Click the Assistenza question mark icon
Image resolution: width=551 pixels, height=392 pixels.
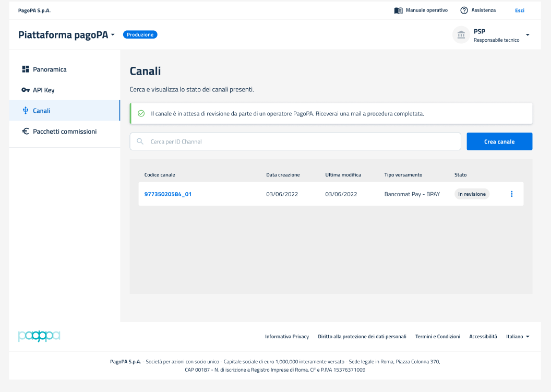point(464,10)
